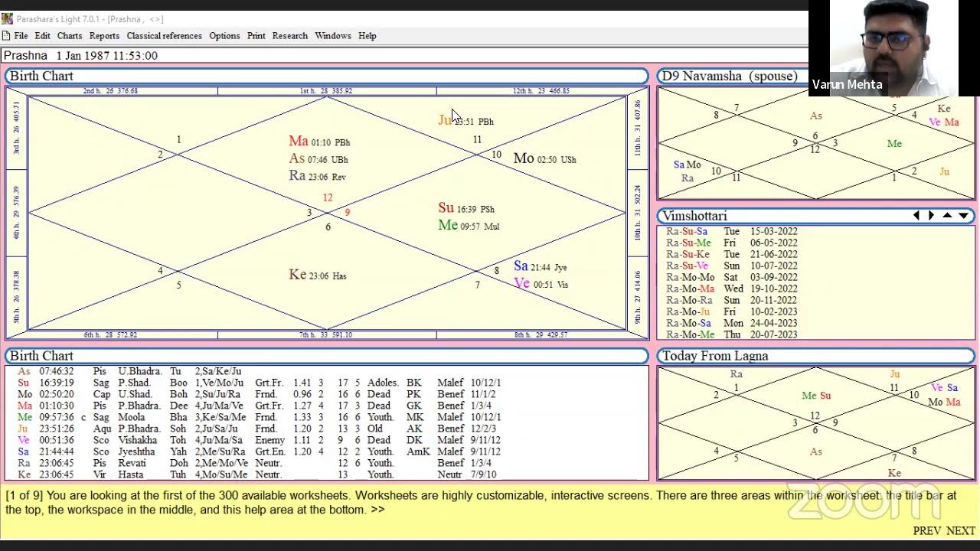Click the Ra-Su-Sa dasha row
This screenshot has height=551, width=980.
pos(731,231)
